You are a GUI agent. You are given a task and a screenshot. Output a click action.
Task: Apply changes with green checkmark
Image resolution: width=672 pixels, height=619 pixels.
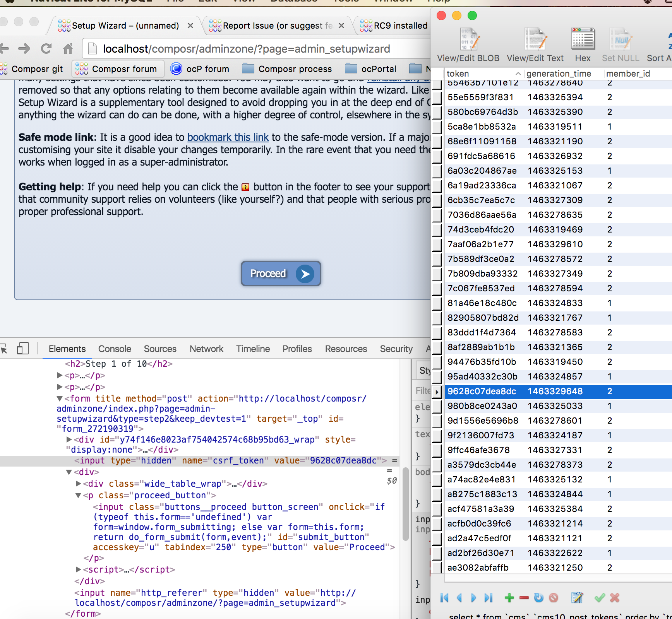pos(600,598)
